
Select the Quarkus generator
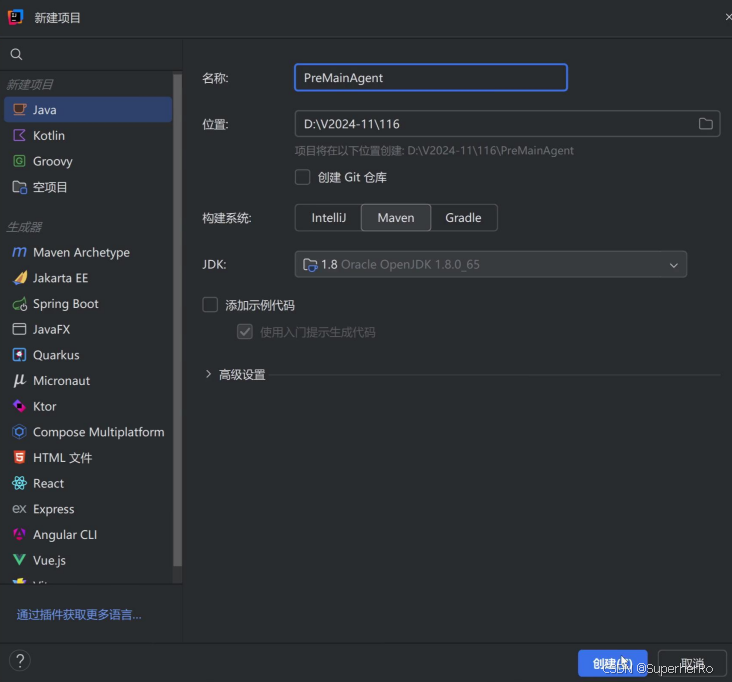coord(88,355)
